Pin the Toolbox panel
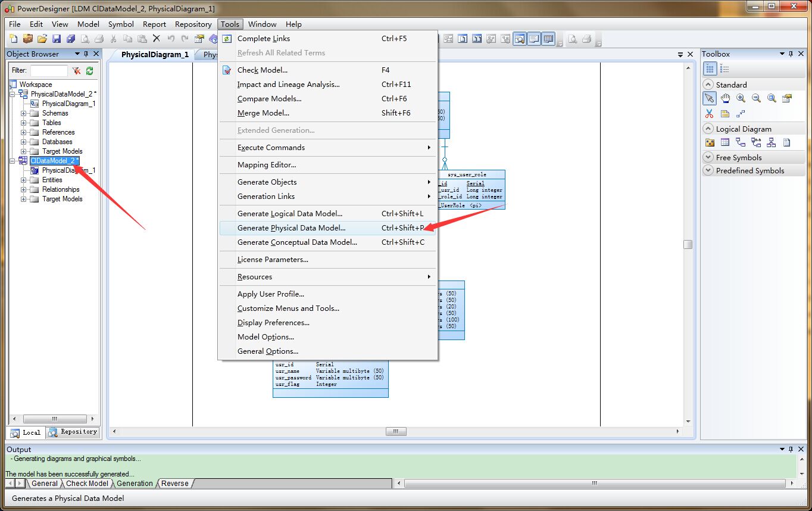Image resolution: width=812 pixels, height=511 pixels. pos(791,54)
